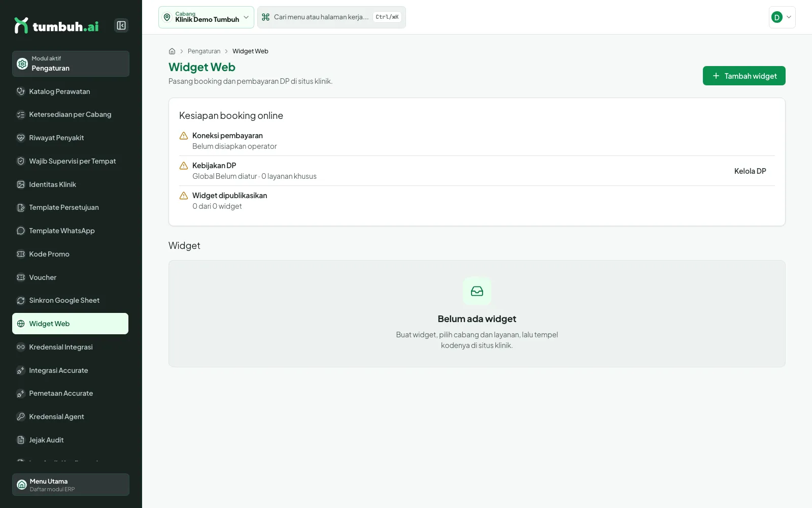Click the Kredensial Integrasi link icon
Screen dimensions: 812x508
21,347
